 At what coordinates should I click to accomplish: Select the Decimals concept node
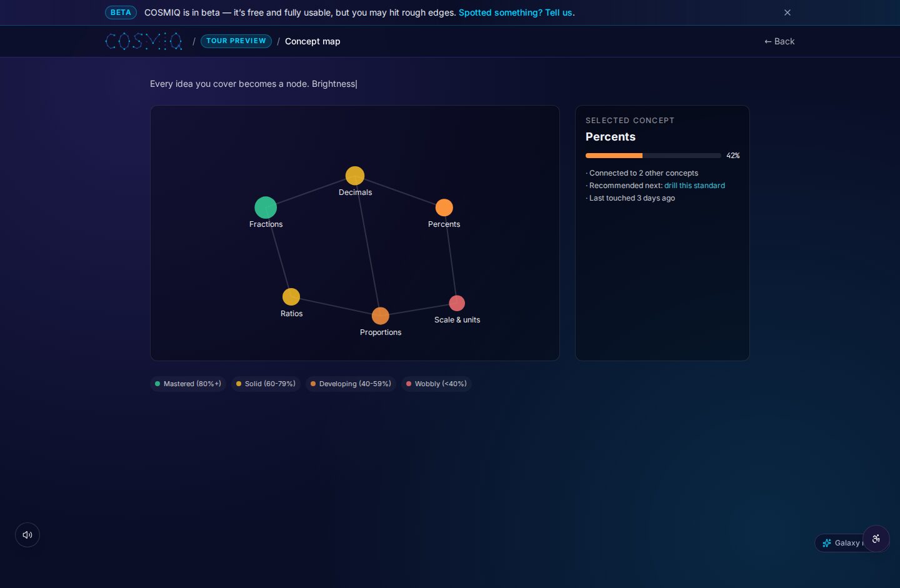point(355,176)
